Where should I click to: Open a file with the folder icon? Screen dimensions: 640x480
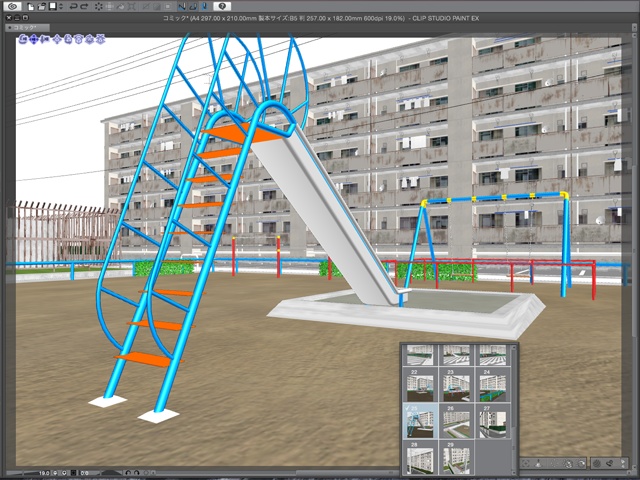pos(42,7)
